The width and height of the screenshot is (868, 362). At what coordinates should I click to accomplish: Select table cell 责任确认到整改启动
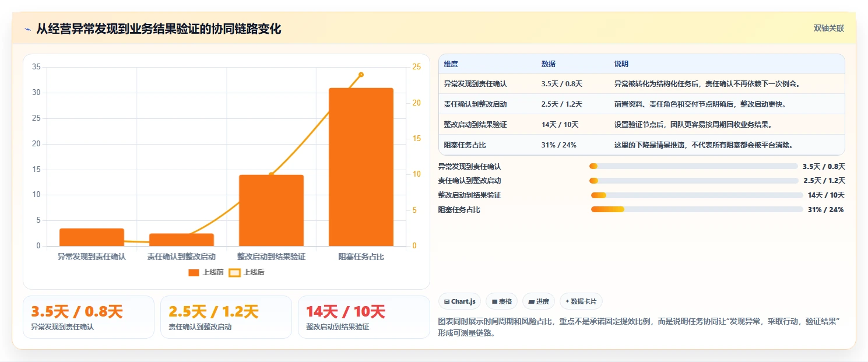point(475,104)
